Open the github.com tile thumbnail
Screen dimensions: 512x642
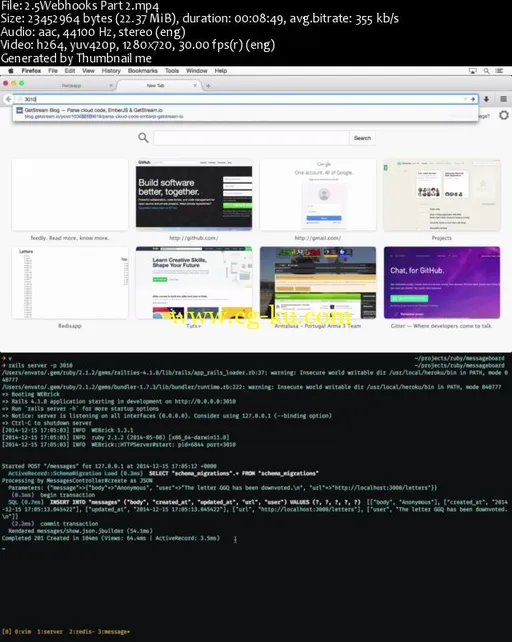(x=194, y=194)
